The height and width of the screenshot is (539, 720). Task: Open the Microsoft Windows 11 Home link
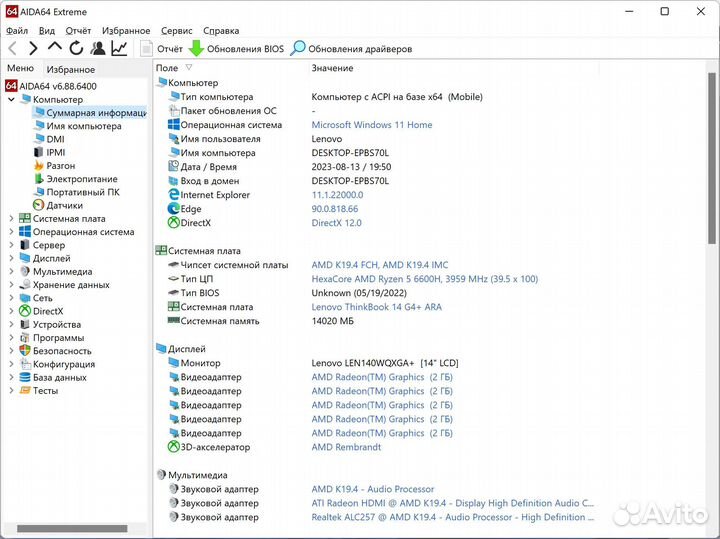372,125
